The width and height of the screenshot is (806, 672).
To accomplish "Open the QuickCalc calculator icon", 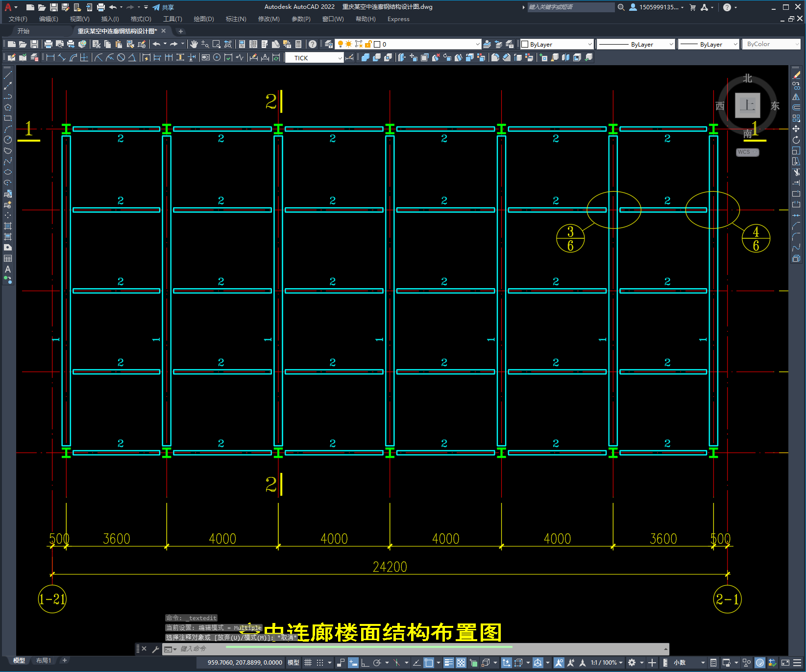I will tap(298, 44).
